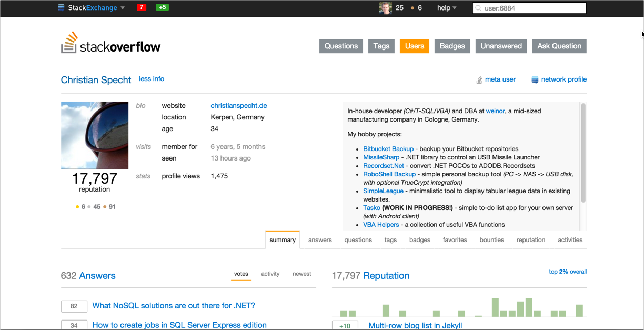Viewport: 644px width, 330px height.
Task: Click the green +5 reputation badge
Action: click(x=162, y=7)
